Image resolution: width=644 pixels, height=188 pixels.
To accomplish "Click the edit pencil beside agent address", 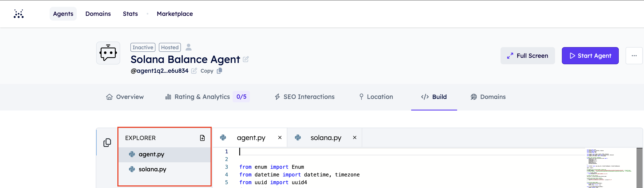I will click(194, 71).
